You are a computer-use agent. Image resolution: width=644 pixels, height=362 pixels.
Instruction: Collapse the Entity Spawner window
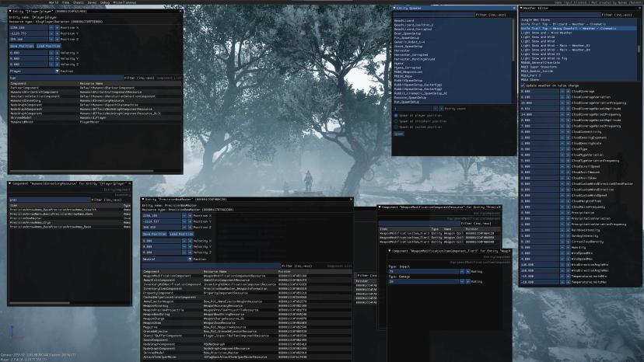pyautogui.click(x=394, y=8)
